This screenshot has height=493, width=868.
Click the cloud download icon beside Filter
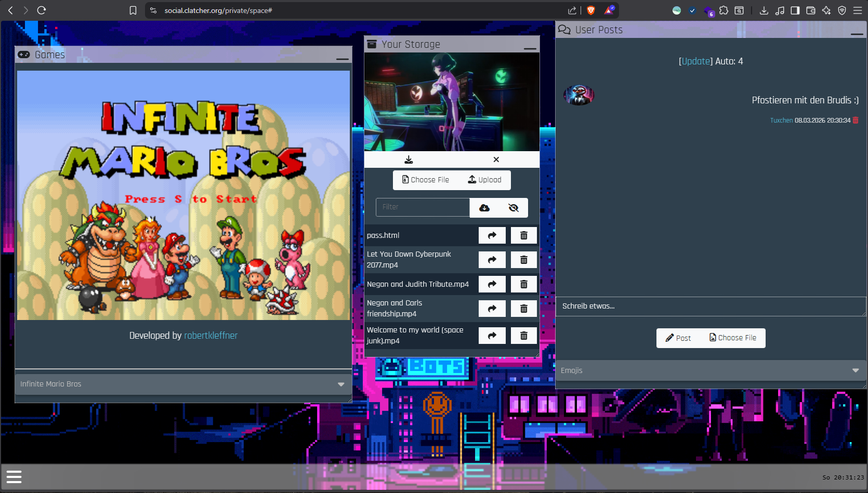(x=484, y=208)
